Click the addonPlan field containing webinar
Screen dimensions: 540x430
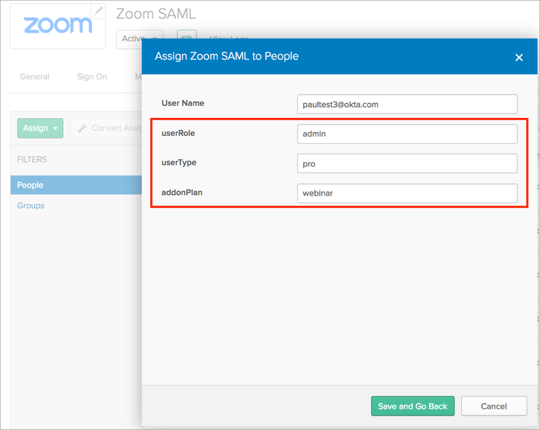click(x=407, y=193)
